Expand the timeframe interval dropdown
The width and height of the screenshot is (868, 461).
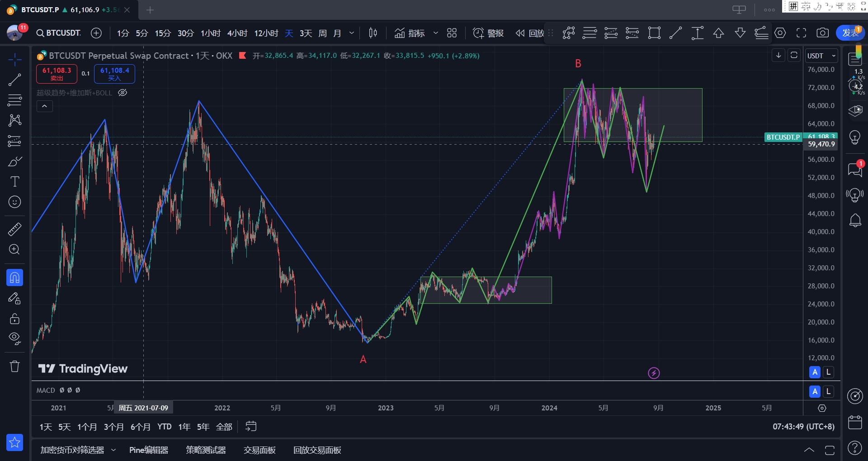(x=352, y=33)
